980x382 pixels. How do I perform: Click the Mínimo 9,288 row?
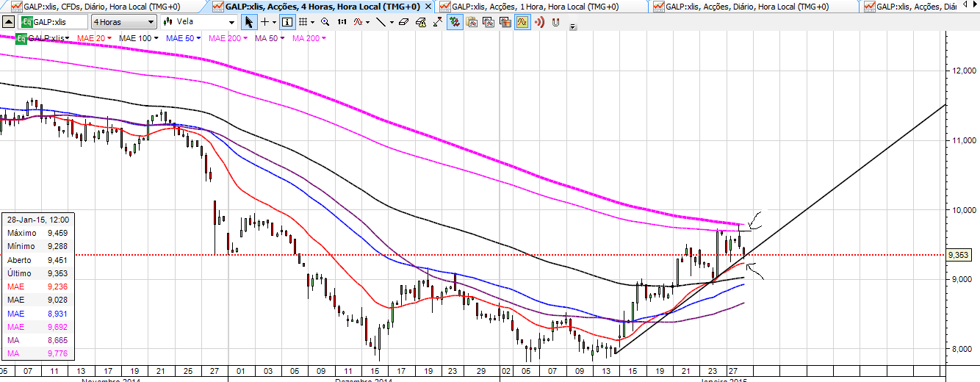[x=39, y=246]
